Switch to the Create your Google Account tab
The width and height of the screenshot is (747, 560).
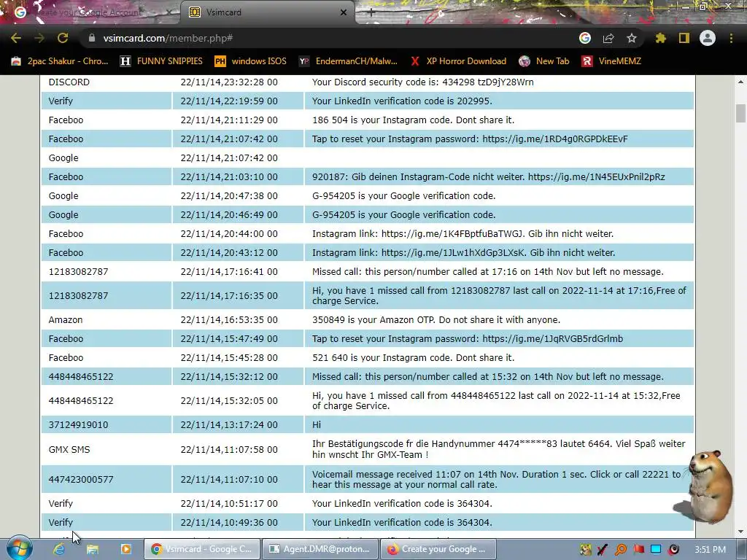90,12
